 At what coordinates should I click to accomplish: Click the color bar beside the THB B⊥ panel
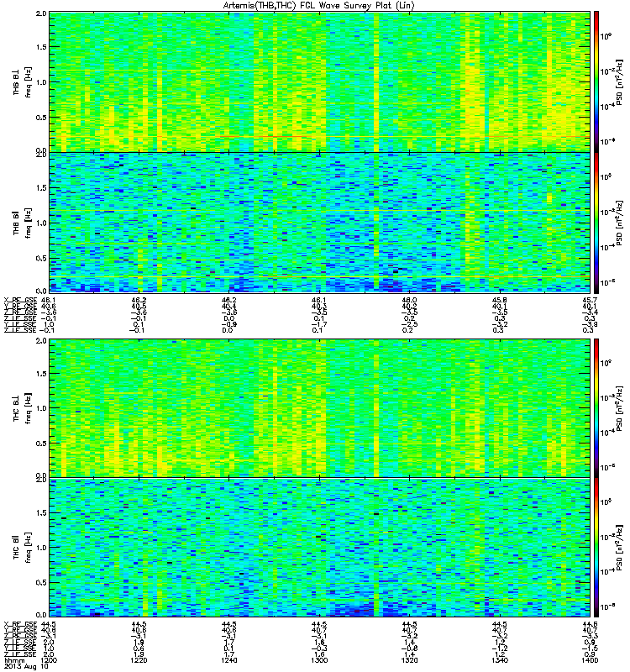pos(596,81)
